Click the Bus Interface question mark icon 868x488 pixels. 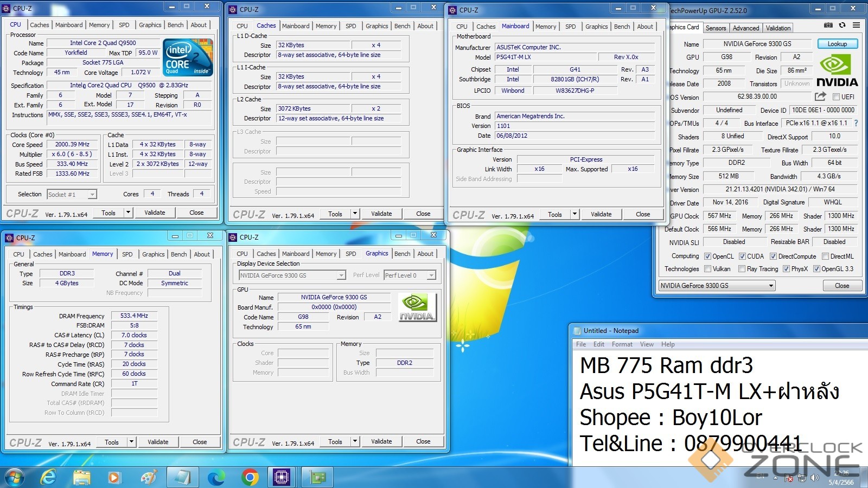click(856, 123)
